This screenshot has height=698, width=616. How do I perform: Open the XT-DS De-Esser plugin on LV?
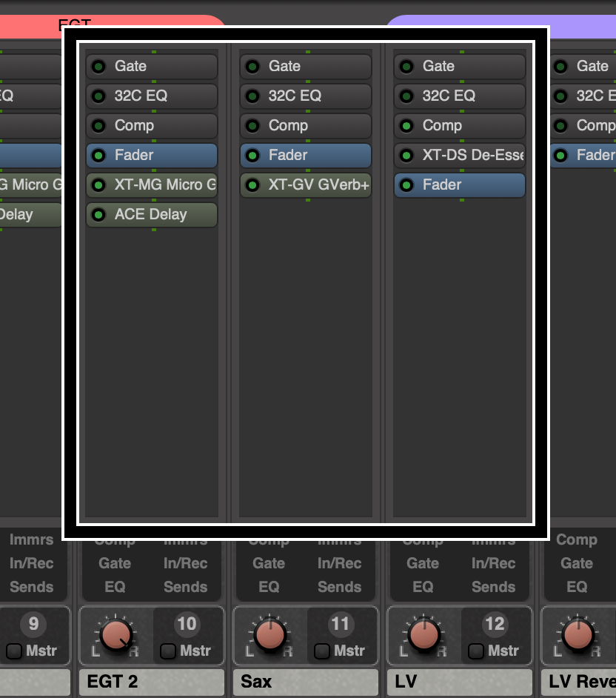pos(460,156)
